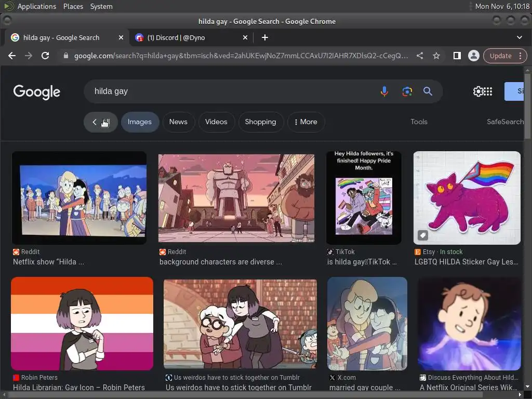This screenshot has height=399, width=532.
Task: Open Hilda Librarian: Gay Icon link
Action: (x=79, y=387)
